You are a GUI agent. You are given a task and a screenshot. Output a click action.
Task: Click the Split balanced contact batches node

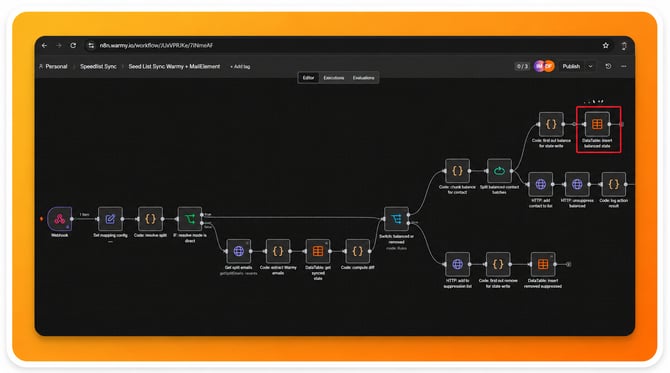pos(499,171)
